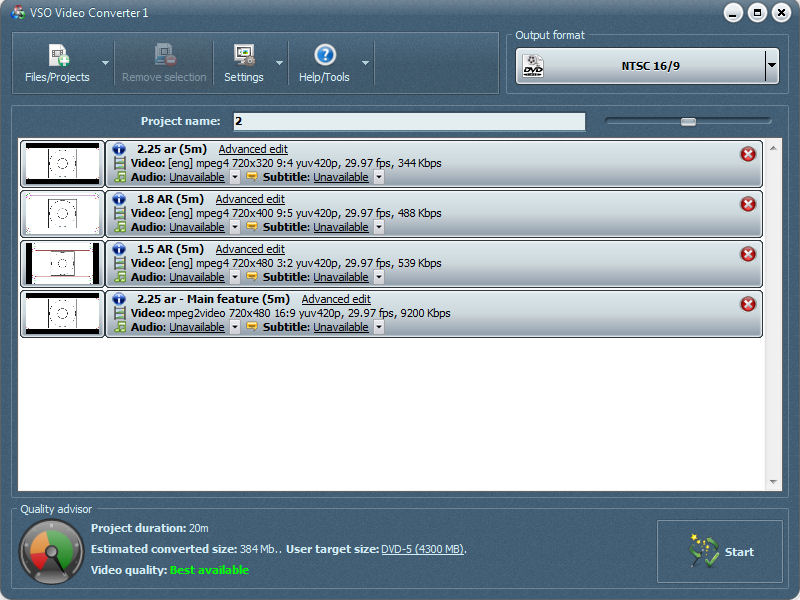Click the VSO Video Converter title bar icon
Image resolution: width=800 pixels, height=600 pixels.
(18, 12)
